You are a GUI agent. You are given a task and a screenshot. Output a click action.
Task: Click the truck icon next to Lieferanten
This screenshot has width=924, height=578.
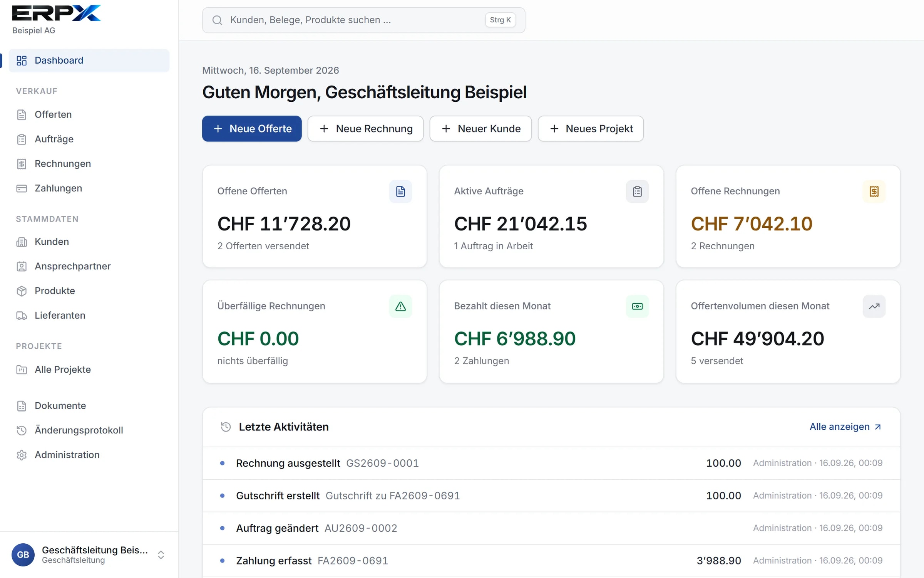point(22,316)
